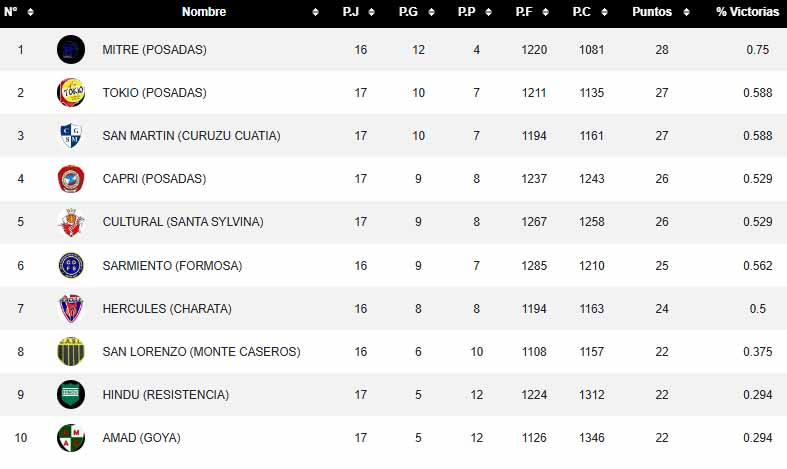This screenshot has height=469, width=787.
Task: Click the San Lorenzo (Monte Caseros) logo
Action: click(x=71, y=352)
